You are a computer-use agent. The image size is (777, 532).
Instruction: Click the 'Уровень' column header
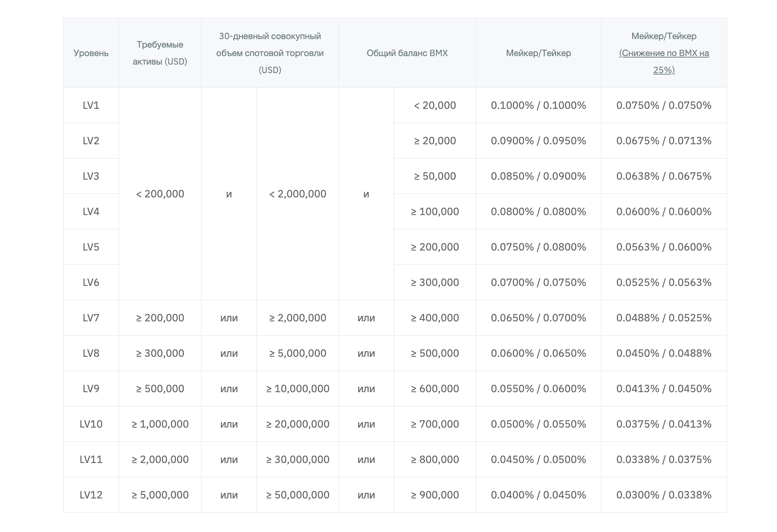click(x=91, y=53)
